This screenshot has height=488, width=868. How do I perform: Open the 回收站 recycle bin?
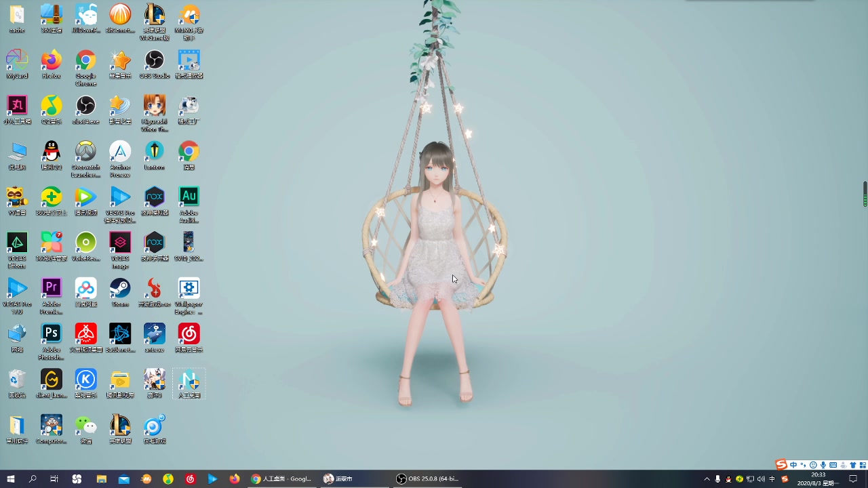[17, 383]
